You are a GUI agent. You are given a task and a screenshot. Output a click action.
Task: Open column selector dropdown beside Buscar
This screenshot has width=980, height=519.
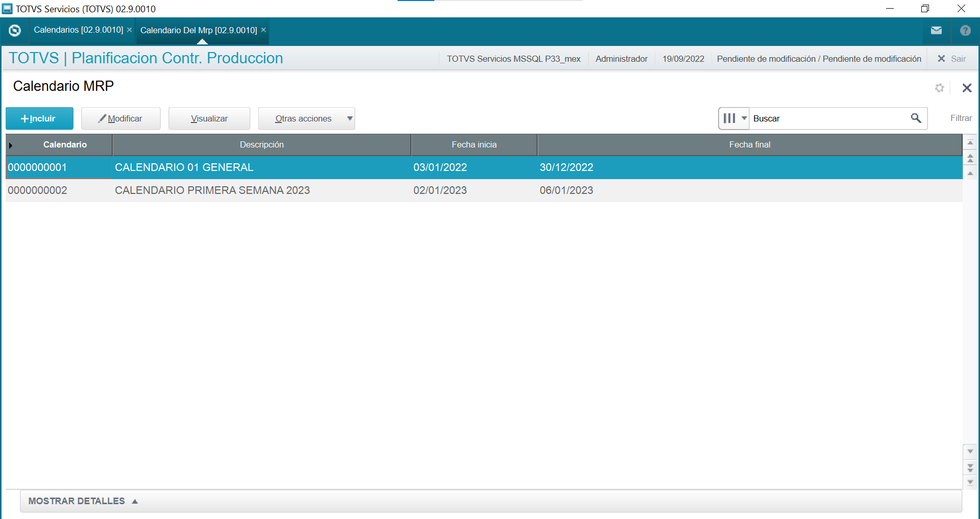734,118
